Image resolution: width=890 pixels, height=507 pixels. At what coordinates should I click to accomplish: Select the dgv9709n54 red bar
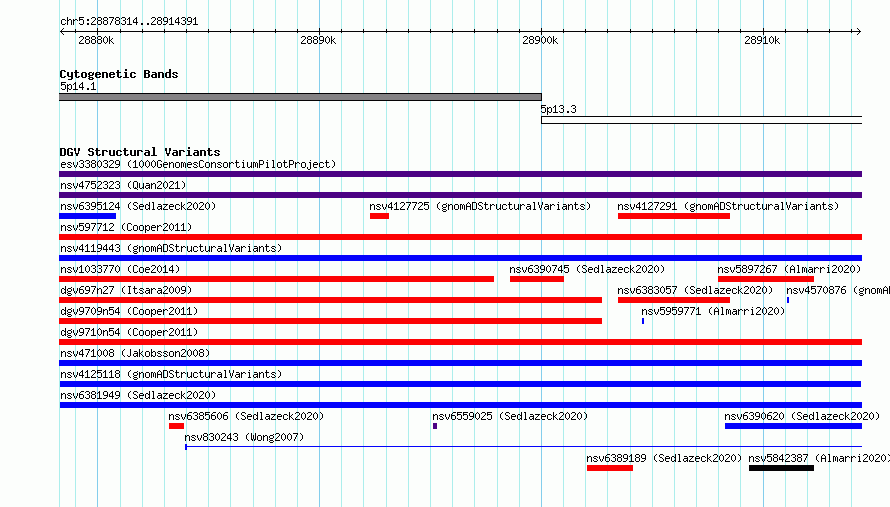[330, 321]
